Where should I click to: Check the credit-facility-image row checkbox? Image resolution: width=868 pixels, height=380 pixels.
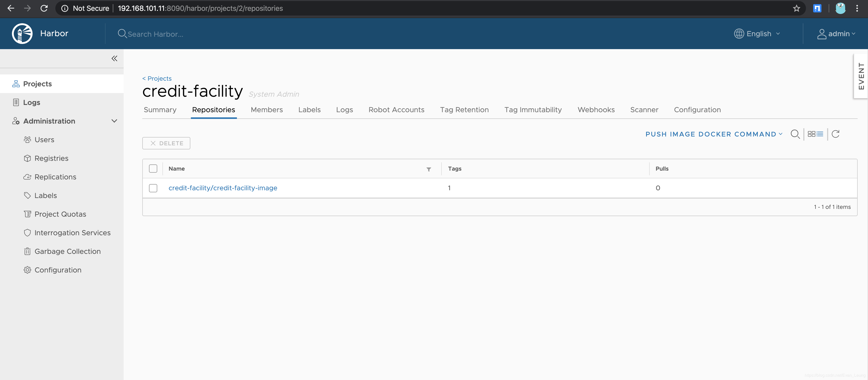click(x=153, y=188)
